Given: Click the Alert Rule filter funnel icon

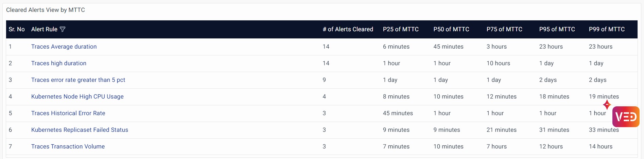Looking at the screenshot, I should click(x=63, y=29).
